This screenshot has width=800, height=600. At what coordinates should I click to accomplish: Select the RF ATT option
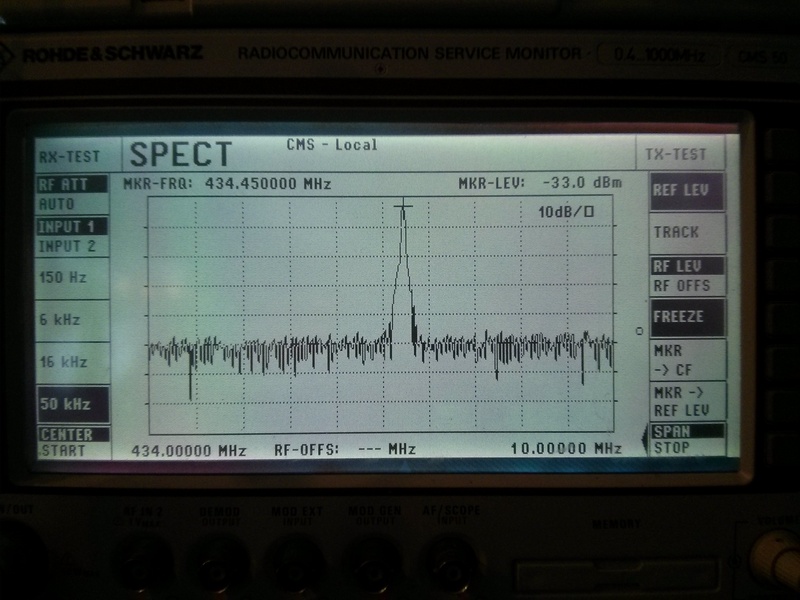[x=62, y=185]
